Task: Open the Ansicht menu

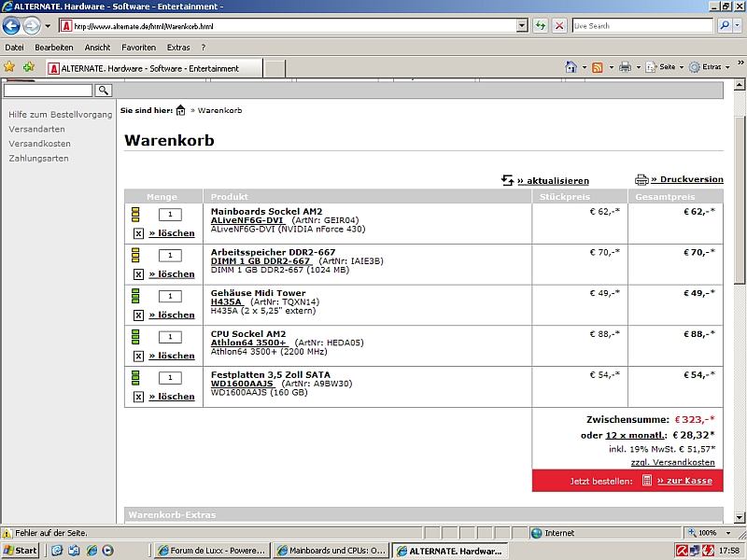Action: (97, 48)
